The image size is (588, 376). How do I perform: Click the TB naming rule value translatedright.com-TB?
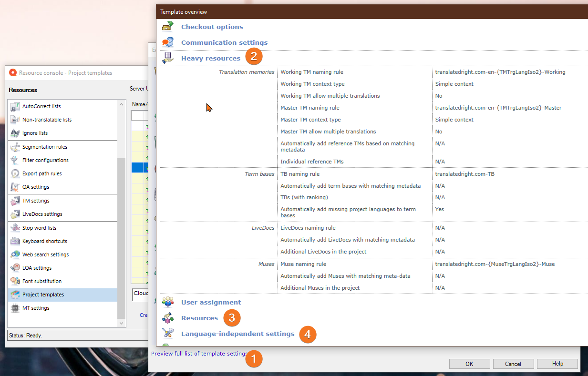465,174
